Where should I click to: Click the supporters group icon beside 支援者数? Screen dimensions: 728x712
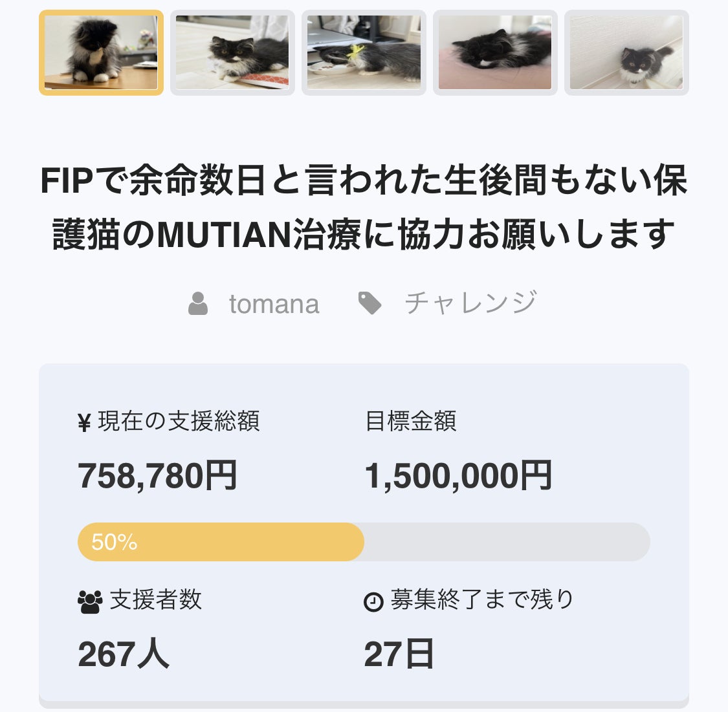pyautogui.click(x=89, y=601)
